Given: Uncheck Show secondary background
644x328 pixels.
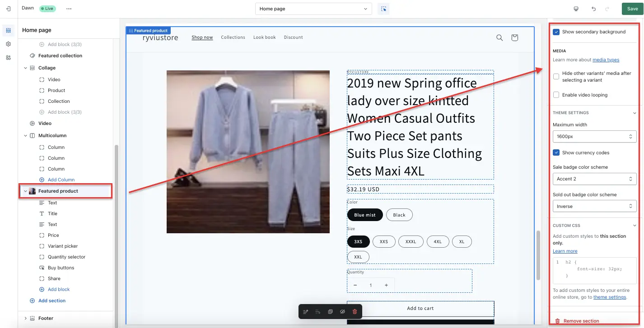Looking at the screenshot, I should tap(556, 32).
